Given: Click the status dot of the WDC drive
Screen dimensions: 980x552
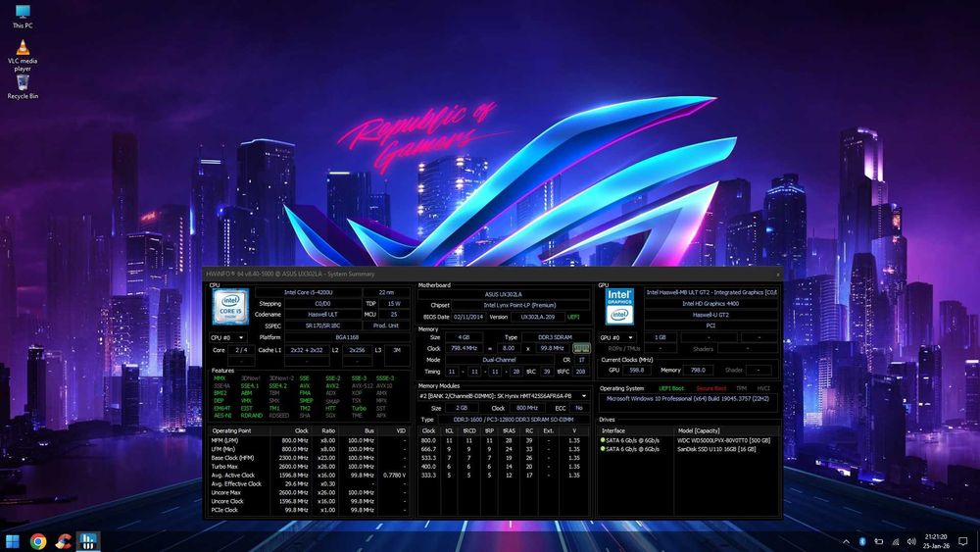Looking at the screenshot, I should (x=603, y=440).
